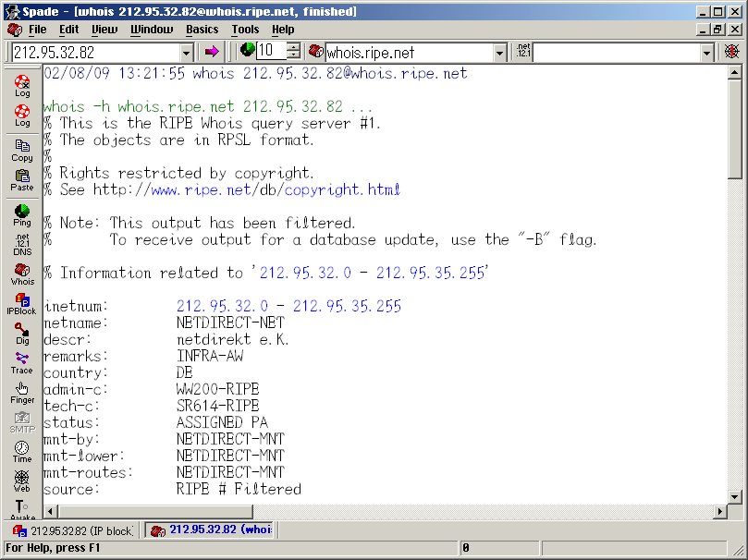Click the vertical scrollbar thumb
748x560 pixels.
(734, 129)
